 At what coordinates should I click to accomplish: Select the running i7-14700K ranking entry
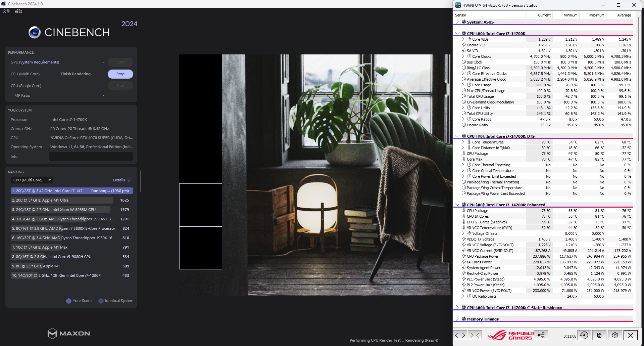click(72, 191)
